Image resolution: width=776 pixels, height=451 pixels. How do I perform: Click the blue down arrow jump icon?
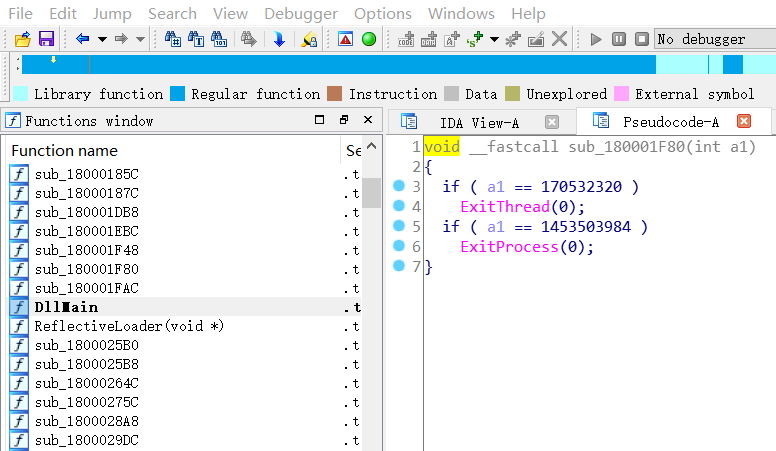279,39
